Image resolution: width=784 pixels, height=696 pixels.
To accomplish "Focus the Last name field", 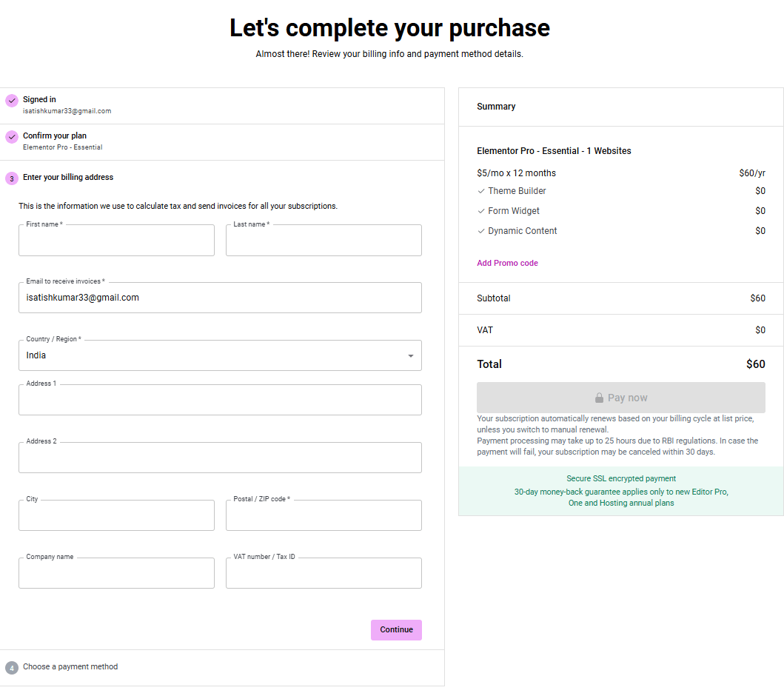I will pyautogui.click(x=324, y=240).
